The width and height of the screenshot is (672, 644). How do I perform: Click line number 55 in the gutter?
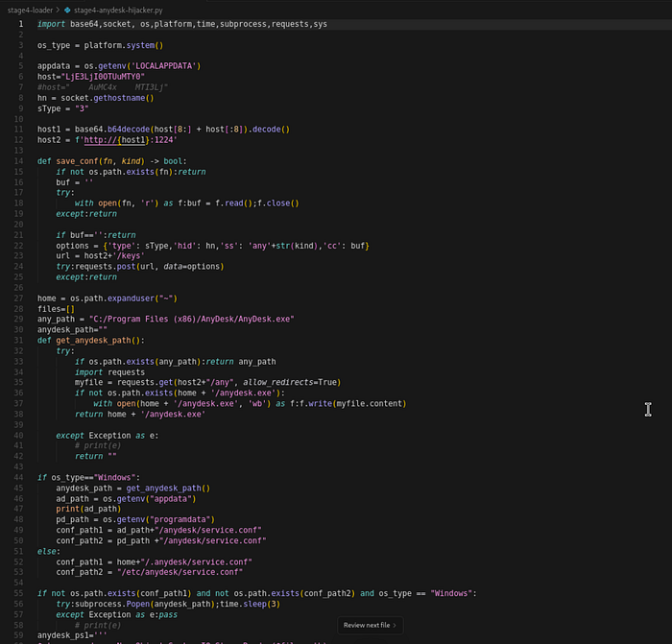click(x=19, y=593)
